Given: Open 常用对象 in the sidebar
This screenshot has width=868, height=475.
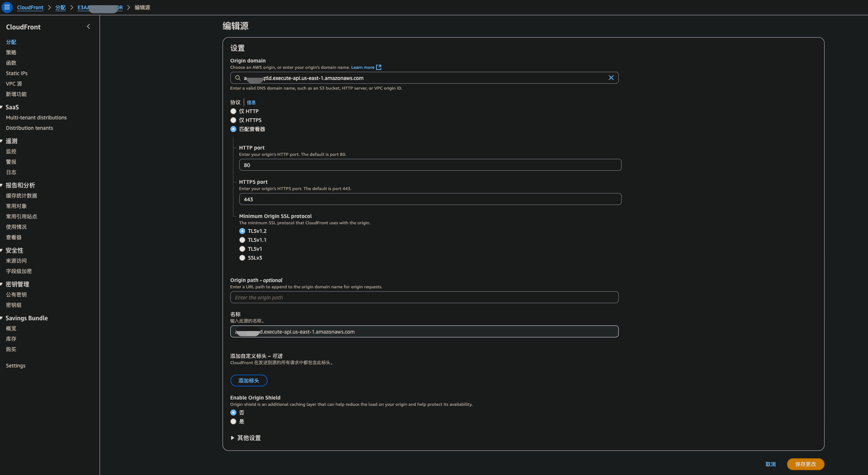Looking at the screenshot, I should [x=16, y=206].
